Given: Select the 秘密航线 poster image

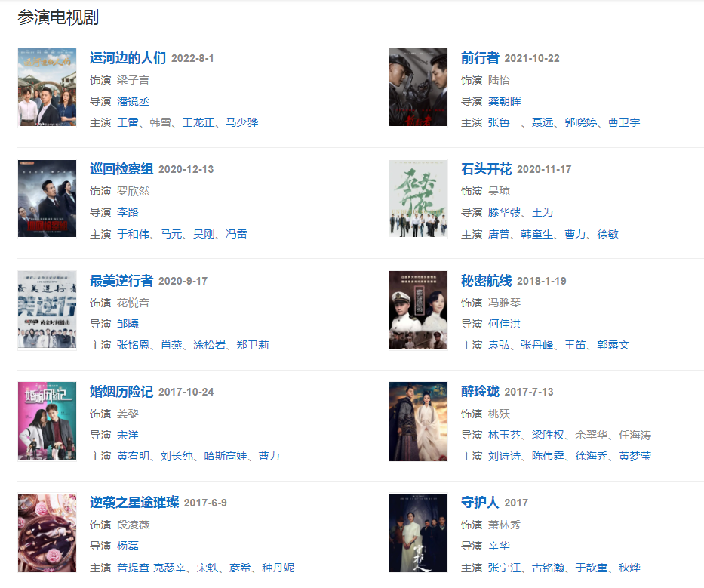Looking at the screenshot, I should 418,310.
